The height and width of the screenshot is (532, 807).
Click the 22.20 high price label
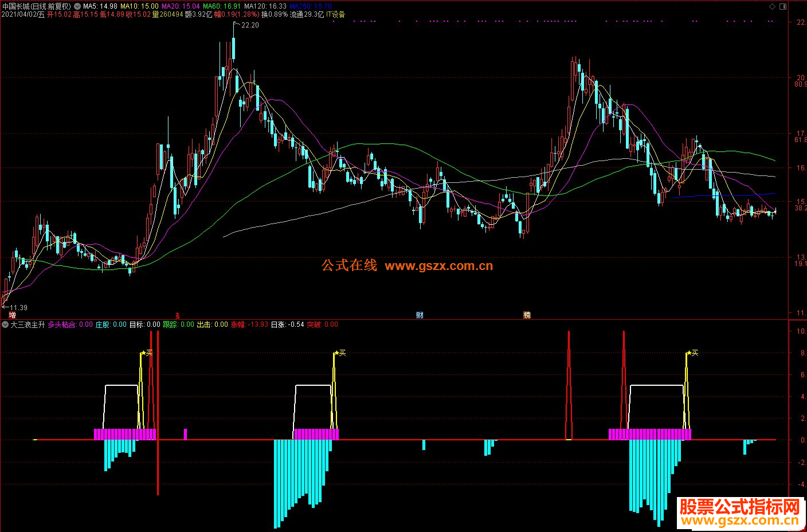250,25
